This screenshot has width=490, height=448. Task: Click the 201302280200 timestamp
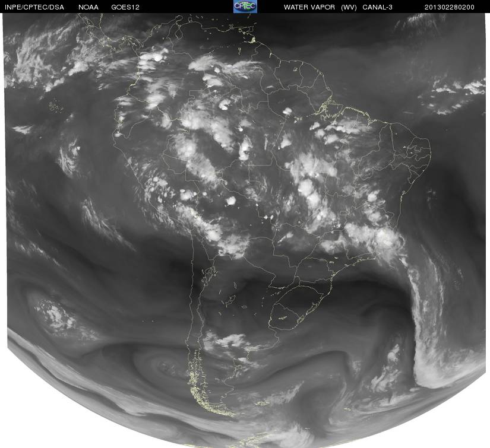450,7
